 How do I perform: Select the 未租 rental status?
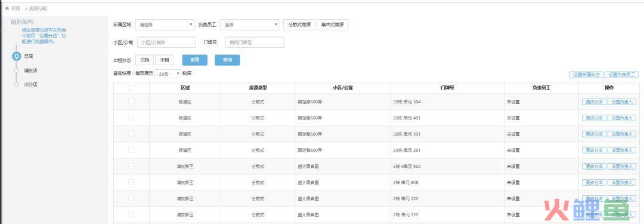165,60
